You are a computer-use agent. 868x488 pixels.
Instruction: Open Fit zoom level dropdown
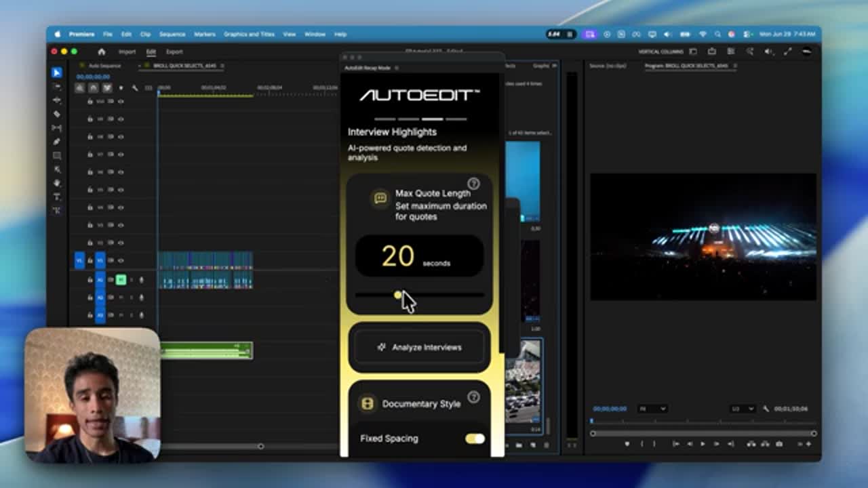point(652,409)
